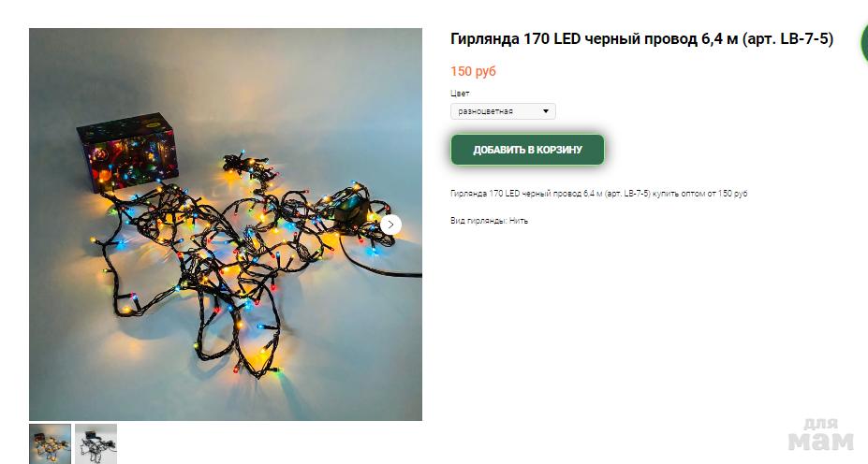868x464 pixels.
Task: Click the 'Цвет' label above the dropdown
Action: coord(460,93)
